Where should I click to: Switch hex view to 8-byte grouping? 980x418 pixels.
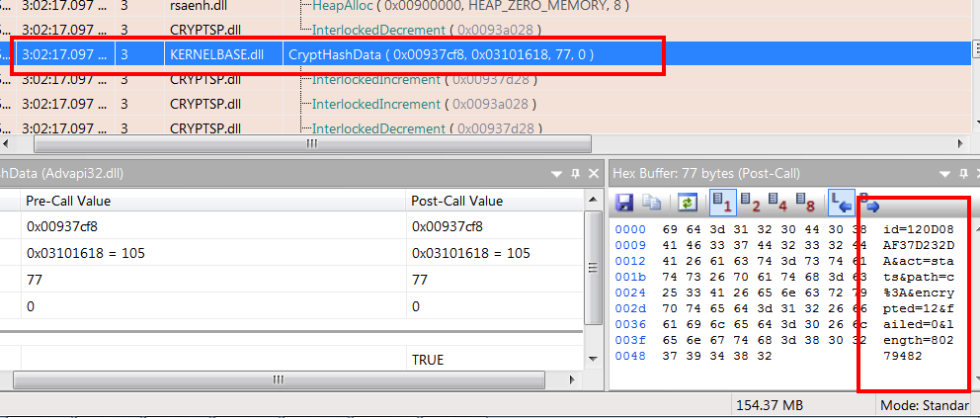click(805, 203)
